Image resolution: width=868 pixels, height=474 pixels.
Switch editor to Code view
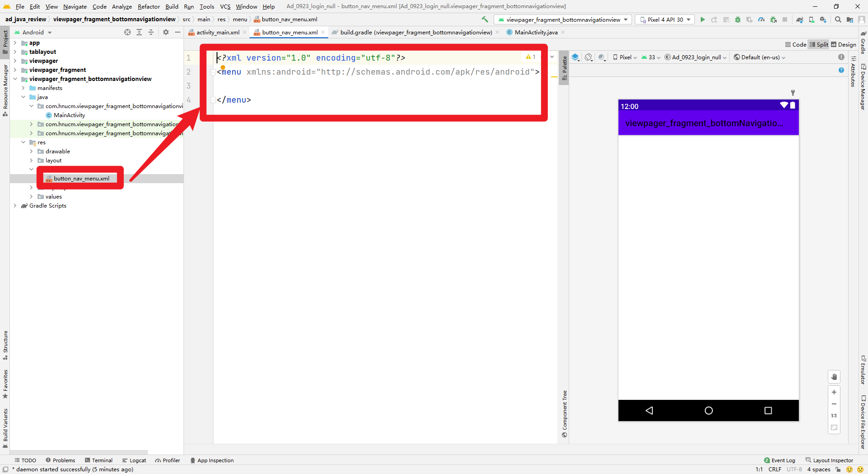click(x=796, y=44)
